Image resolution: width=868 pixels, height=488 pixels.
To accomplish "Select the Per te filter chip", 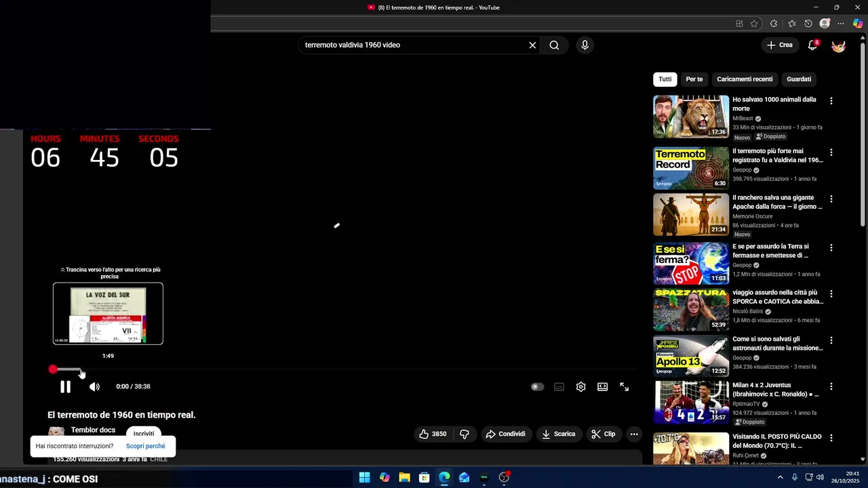I will pyautogui.click(x=694, y=79).
